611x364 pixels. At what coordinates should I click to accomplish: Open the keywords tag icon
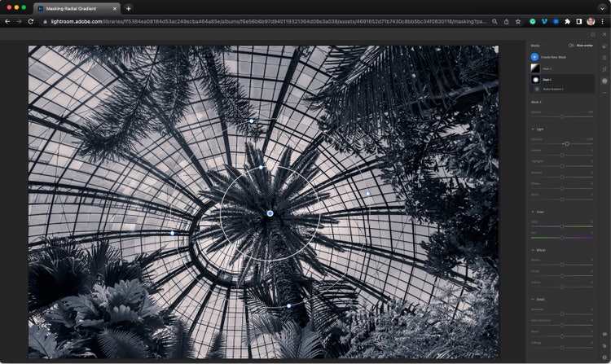point(604,346)
